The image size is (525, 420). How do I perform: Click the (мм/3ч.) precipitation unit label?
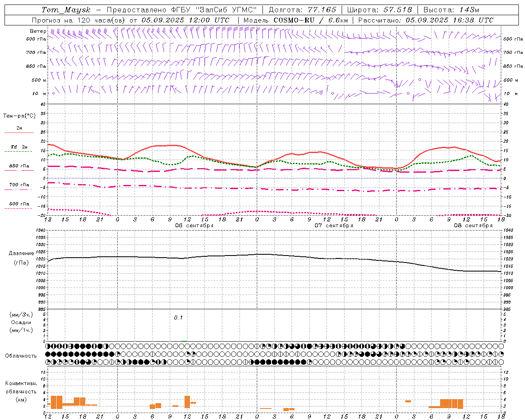point(21,315)
